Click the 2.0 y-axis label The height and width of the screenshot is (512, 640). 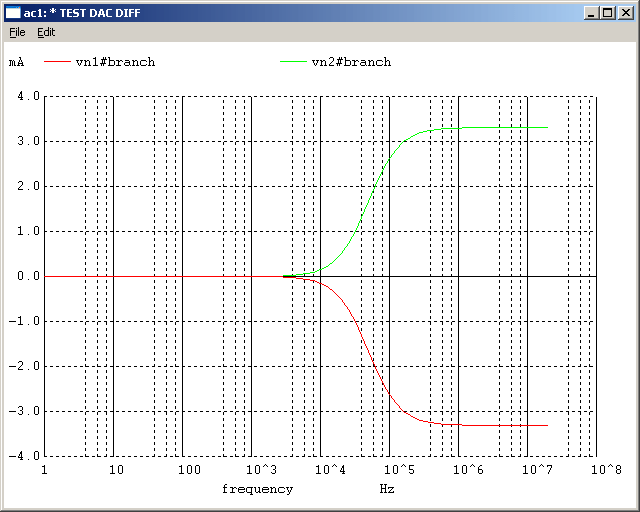(x=29, y=186)
